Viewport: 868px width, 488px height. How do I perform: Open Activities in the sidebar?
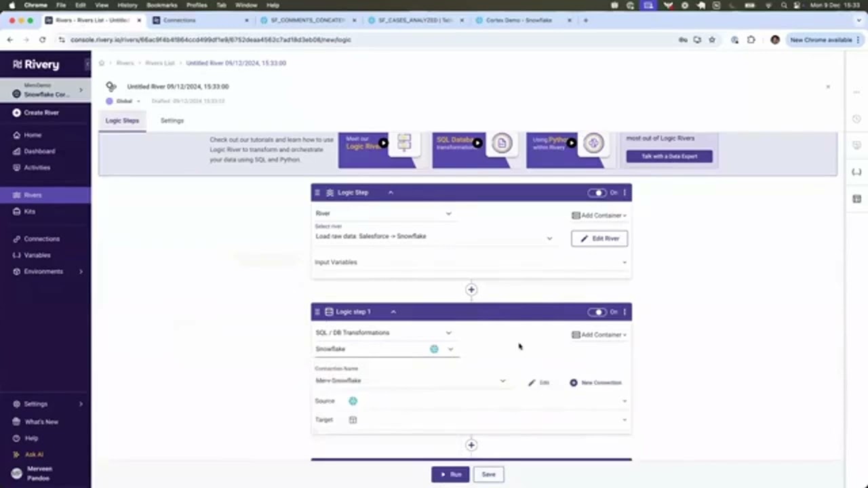[37, 167]
